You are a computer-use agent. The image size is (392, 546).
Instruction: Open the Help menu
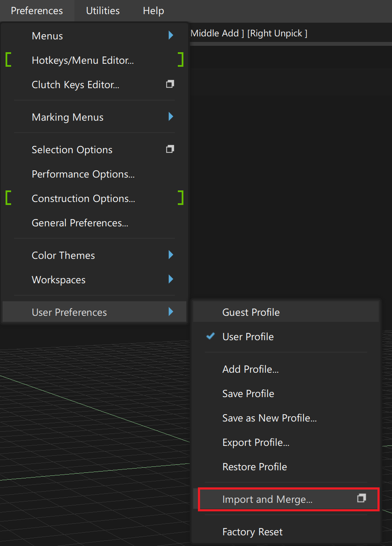(153, 11)
